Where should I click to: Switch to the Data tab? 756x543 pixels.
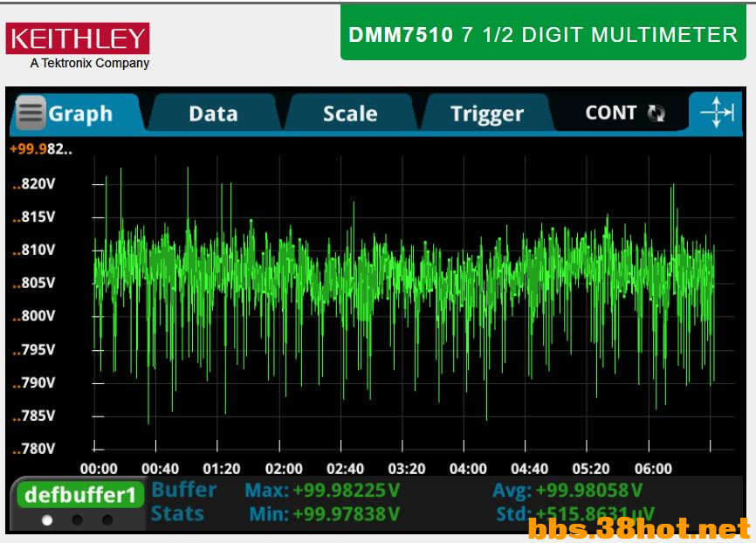click(213, 113)
